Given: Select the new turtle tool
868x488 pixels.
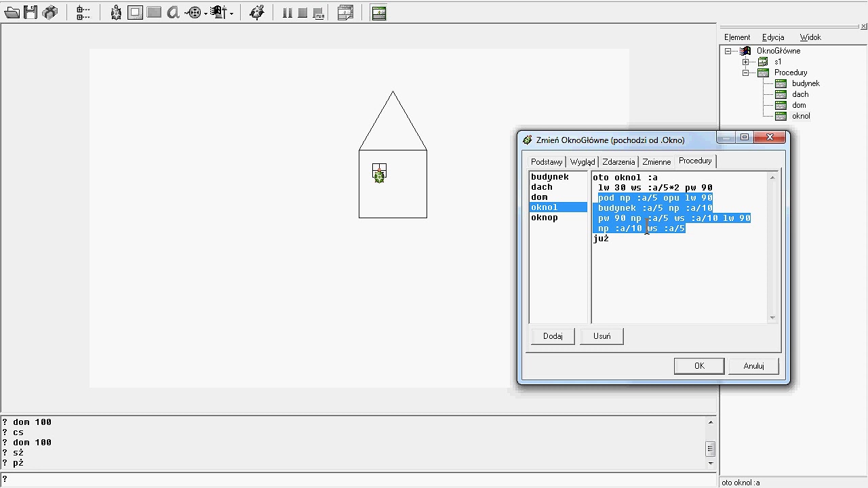Looking at the screenshot, I should point(116,12).
